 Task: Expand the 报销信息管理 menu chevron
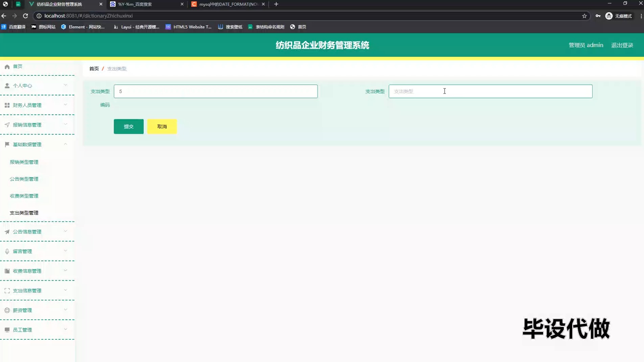point(66,124)
